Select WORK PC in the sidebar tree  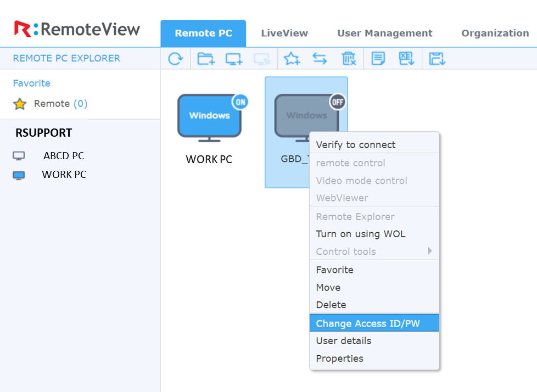(64, 174)
